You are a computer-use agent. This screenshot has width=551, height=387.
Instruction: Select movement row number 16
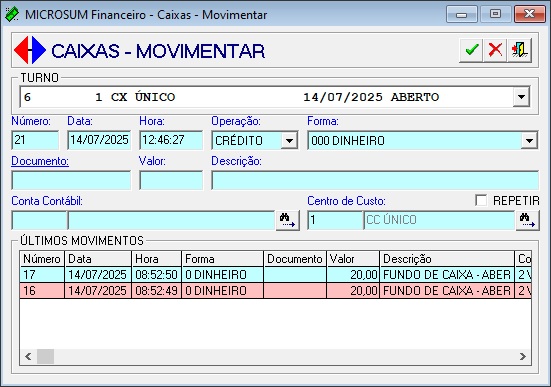click(276, 291)
